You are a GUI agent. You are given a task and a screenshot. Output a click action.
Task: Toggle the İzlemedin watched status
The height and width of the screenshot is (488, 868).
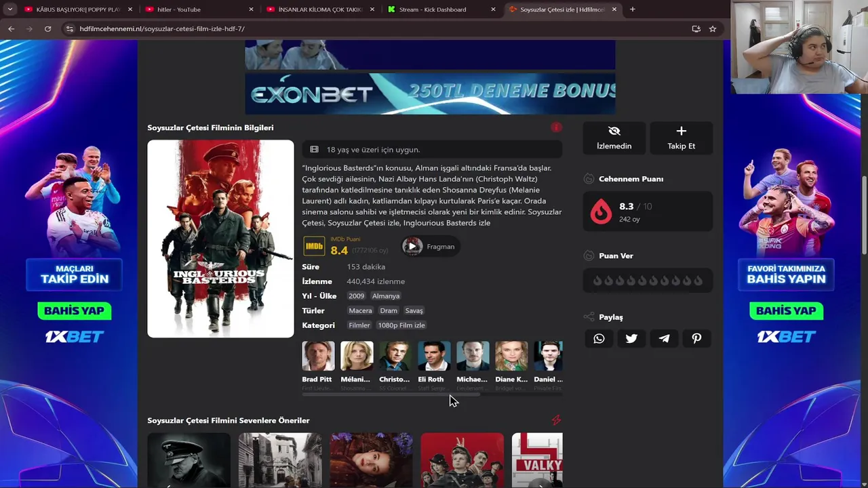coord(614,138)
